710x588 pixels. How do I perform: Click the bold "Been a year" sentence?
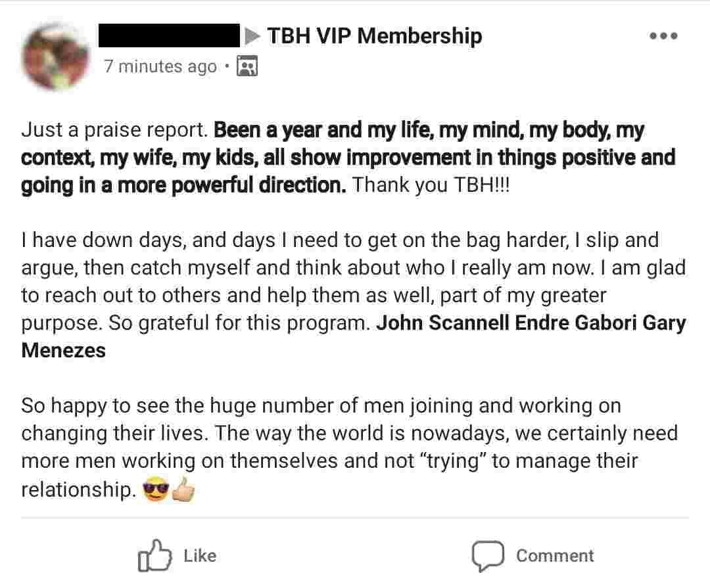348,158
